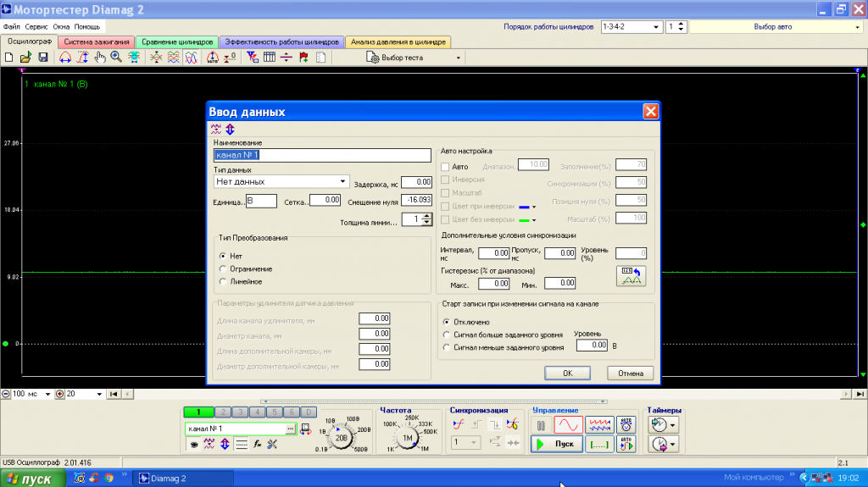
Task: Click the Diamag 2 taskbar button
Action: pos(183,479)
